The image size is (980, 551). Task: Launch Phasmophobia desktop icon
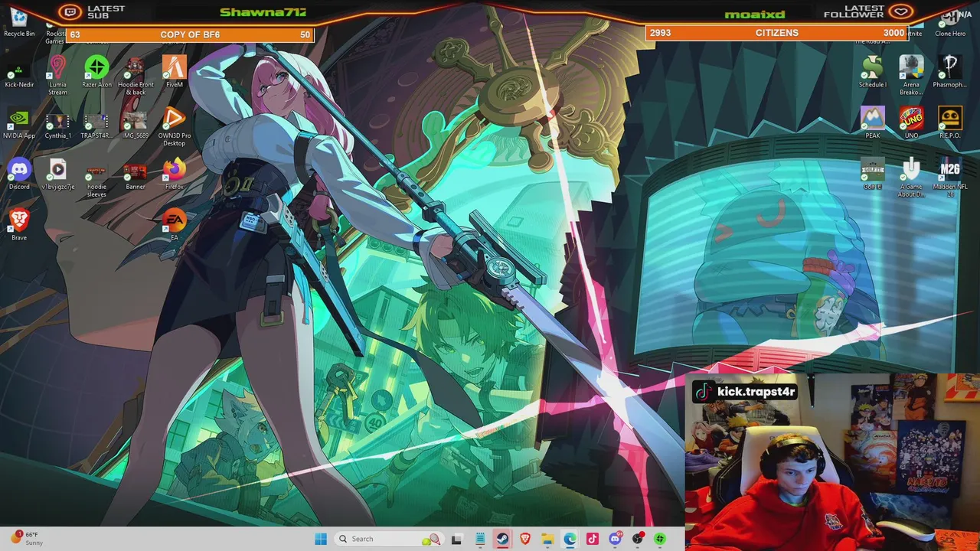pyautogui.click(x=949, y=73)
